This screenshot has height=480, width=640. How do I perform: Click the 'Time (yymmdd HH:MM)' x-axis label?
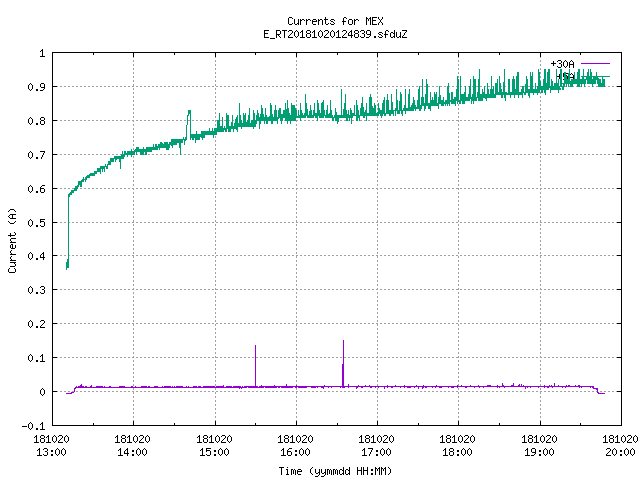point(335,471)
